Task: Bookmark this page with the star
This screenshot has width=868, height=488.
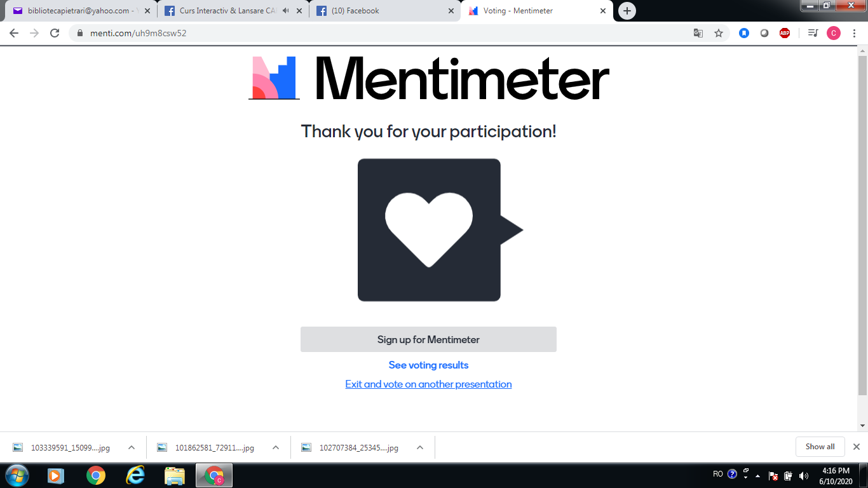Action: 719,33
